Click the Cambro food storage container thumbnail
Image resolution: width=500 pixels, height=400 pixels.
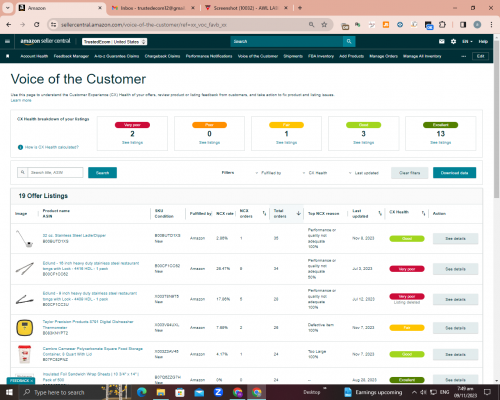click(24, 354)
